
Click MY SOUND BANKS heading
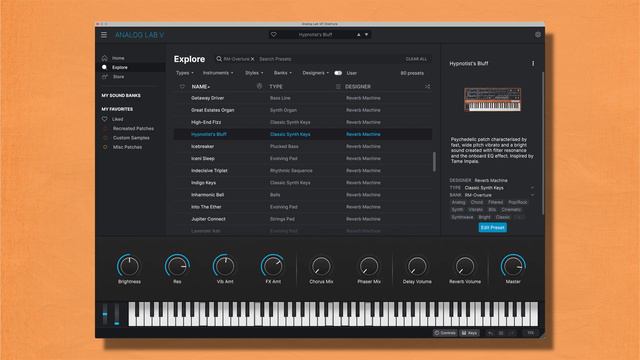point(121,96)
